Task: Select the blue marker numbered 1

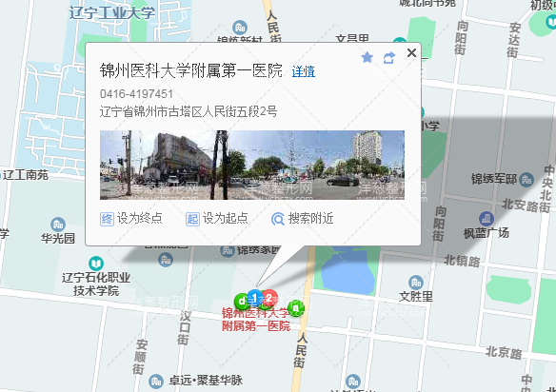Action: (254, 298)
